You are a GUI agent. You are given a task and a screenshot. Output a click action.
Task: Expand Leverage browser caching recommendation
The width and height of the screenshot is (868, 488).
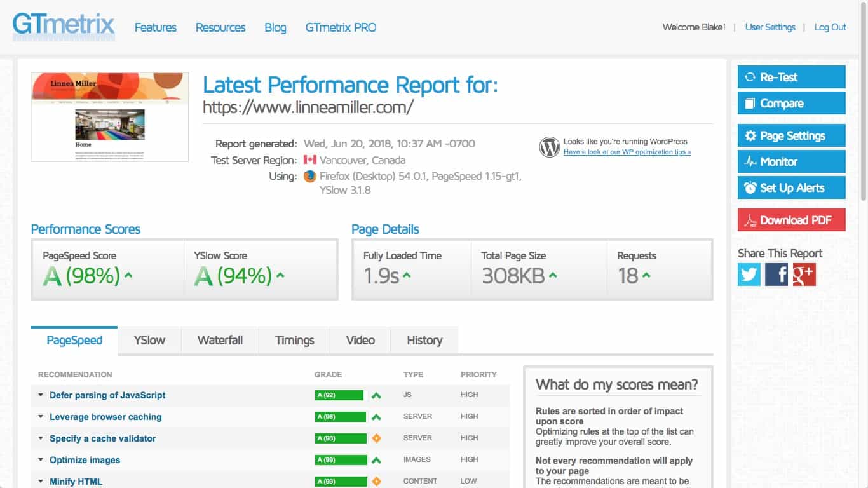pyautogui.click(x=41, y=417)
